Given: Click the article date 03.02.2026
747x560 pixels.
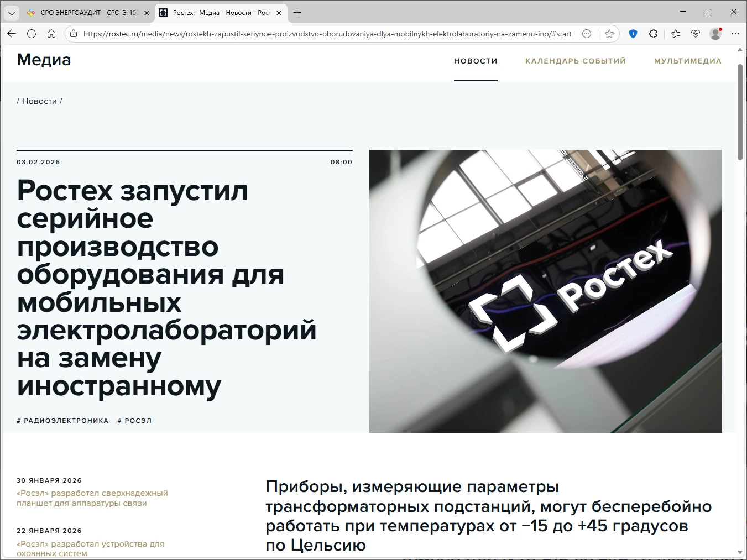Looking at the screenshot, I should point(38,162).
